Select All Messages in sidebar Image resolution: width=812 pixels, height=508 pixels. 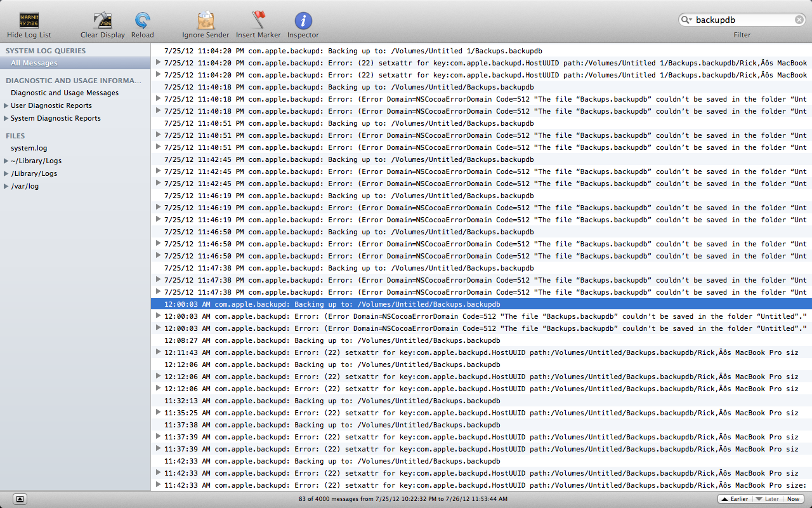point(75,63)
